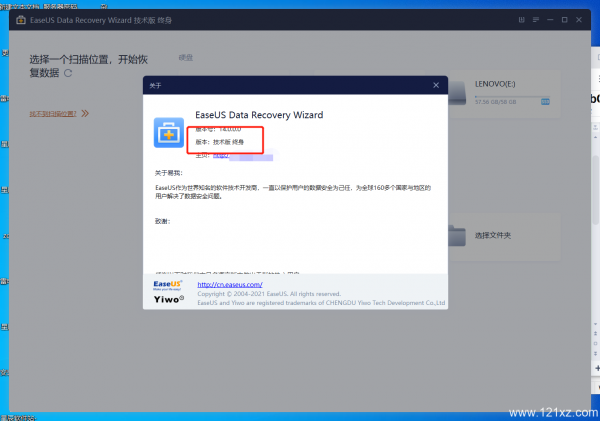Click the 版本: 技术版 终身 line

(220, 142)
